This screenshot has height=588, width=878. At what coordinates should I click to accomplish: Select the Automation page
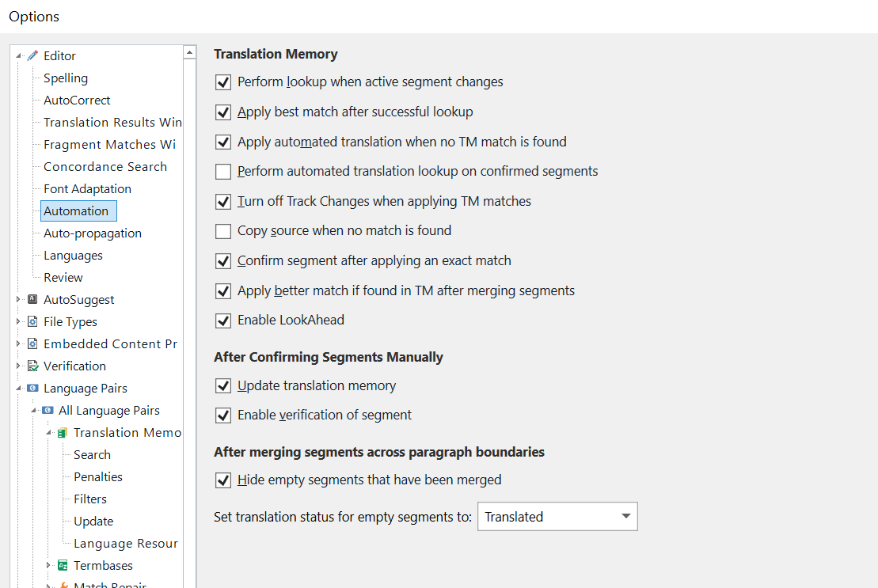coord(78,211)
